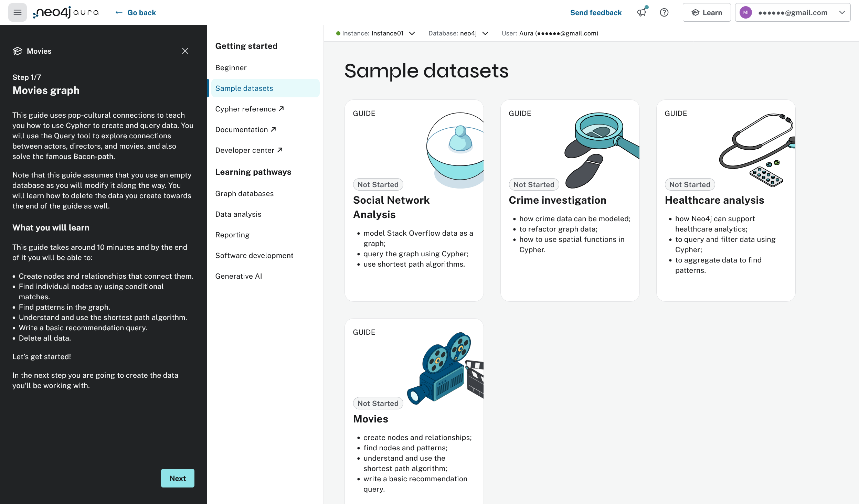Select Reporting pathway
This screenshot has width=859, height=504.
coord(232,235)
